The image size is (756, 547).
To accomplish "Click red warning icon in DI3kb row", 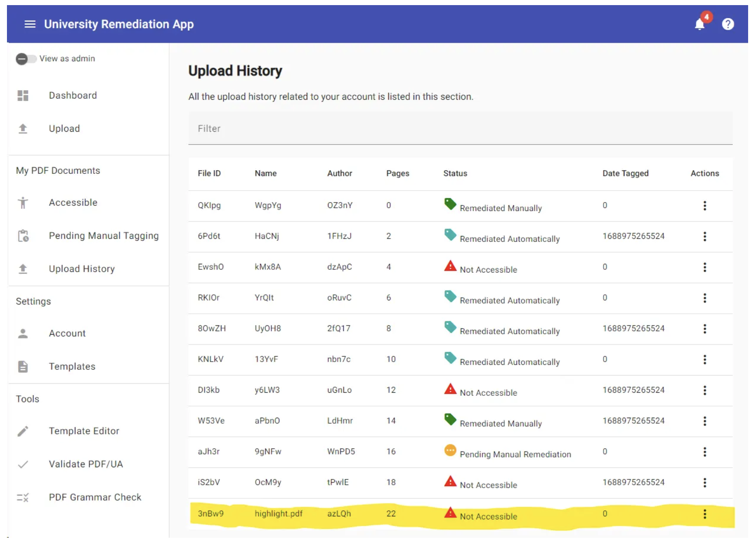I will coord(450,388).
